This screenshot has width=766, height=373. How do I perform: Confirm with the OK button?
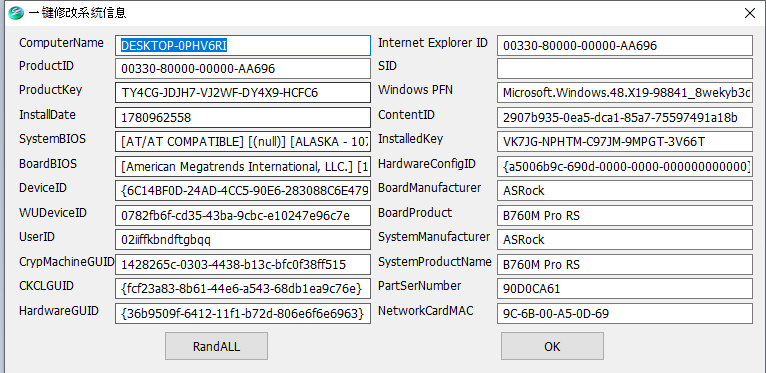(552, 346)
